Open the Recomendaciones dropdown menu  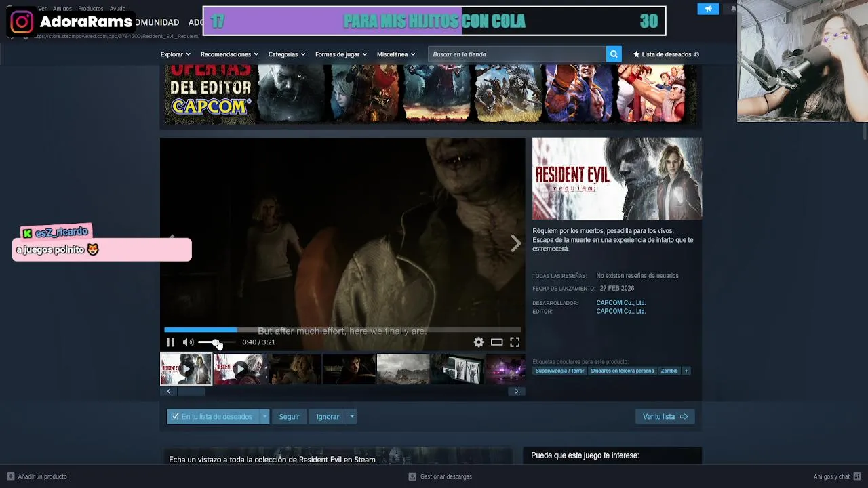(230, 54)
